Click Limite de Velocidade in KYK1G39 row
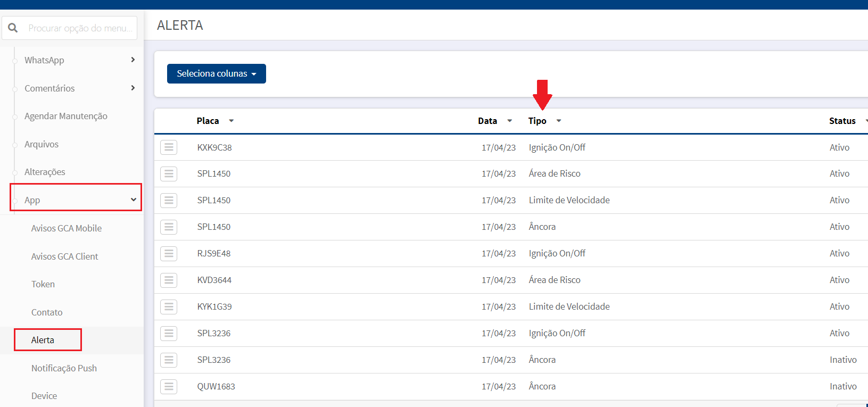Screen dimensions: 868x407 (569, 306)
